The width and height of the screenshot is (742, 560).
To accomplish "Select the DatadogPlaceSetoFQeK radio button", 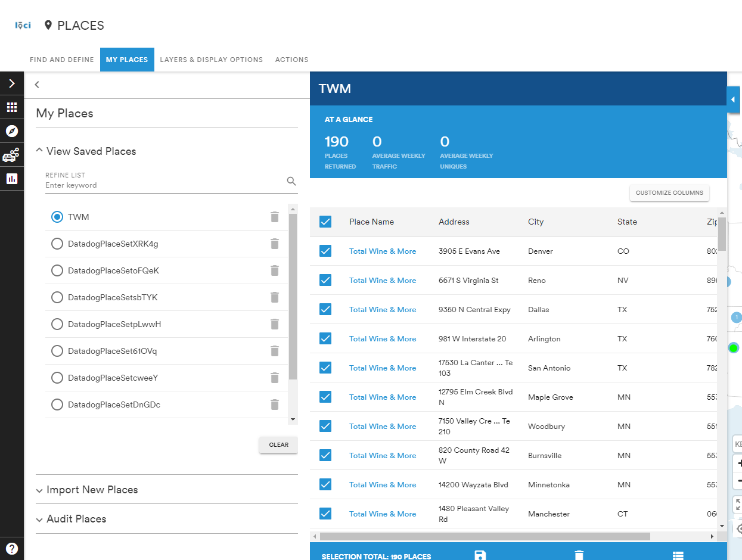I will click(57, 270).
